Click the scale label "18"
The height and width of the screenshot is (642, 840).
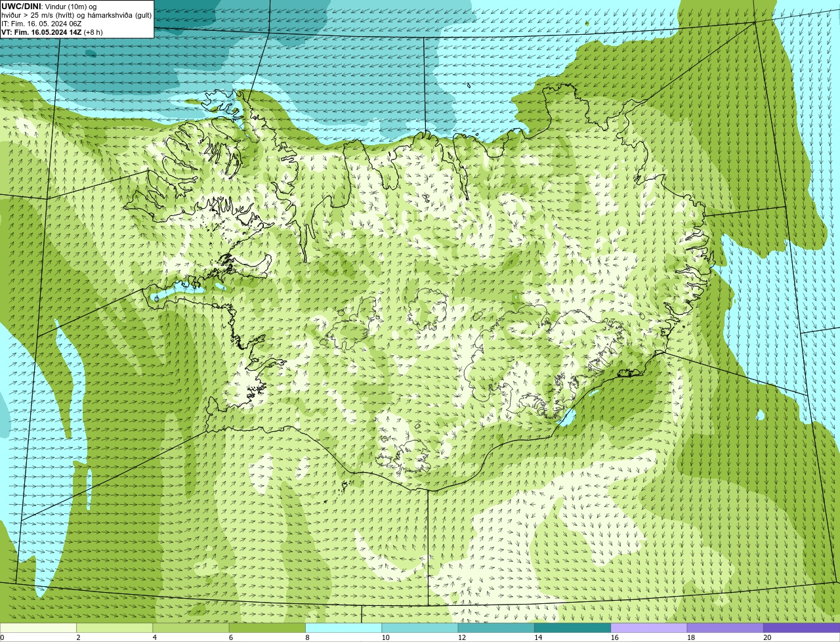coord(691,637)
